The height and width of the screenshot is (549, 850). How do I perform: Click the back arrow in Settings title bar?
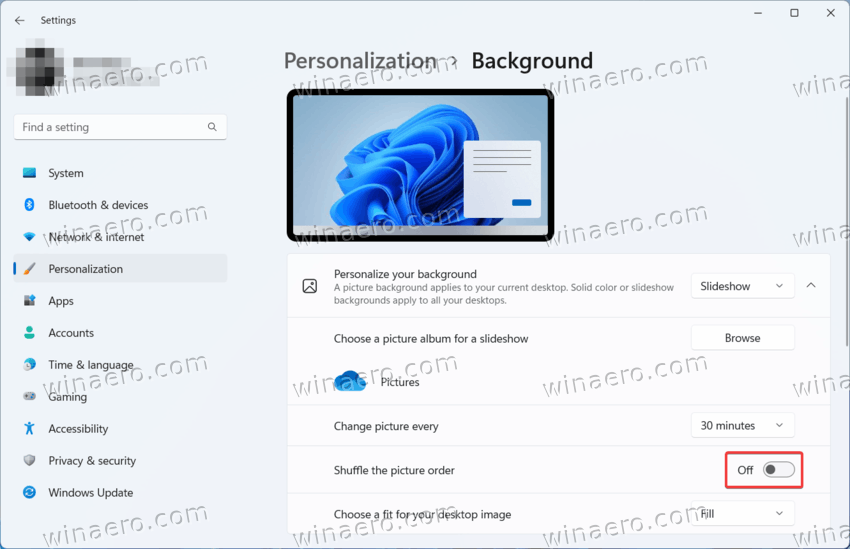(20, 20)
